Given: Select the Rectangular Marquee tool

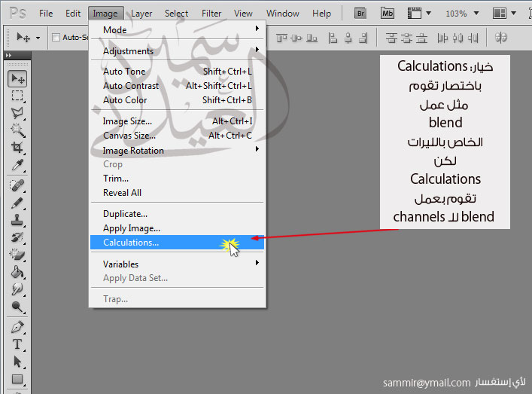Looking at the screenshot, I should click(x=17, y=96).
